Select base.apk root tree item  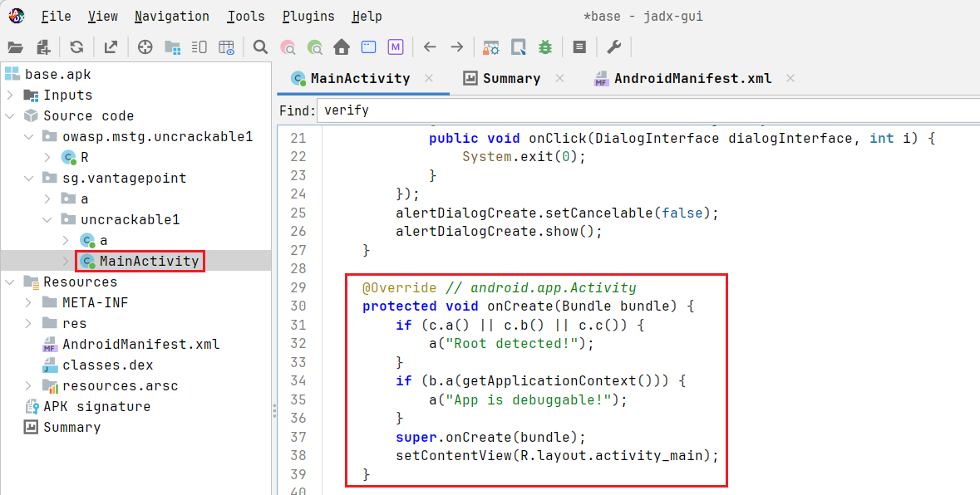click(48, 74)
